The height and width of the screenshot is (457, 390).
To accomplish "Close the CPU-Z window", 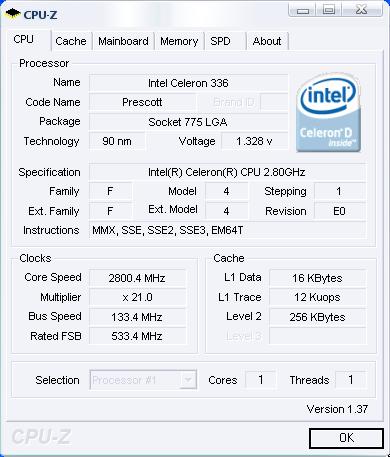I will click(x=362, y=9).
